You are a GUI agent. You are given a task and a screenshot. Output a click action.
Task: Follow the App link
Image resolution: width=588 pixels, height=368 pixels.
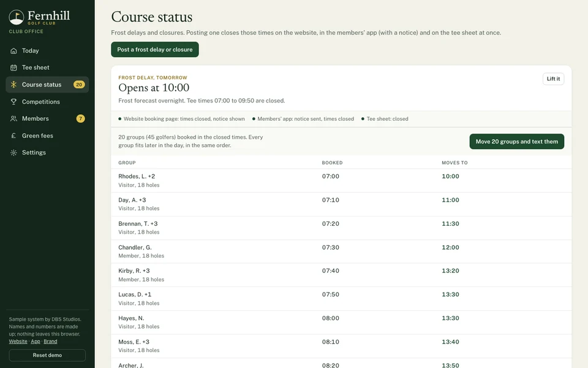pos(36,342)
